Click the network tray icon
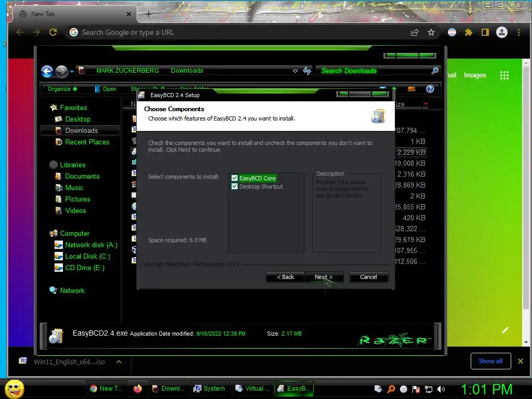The width and height of the screenshot is (532, 399). point(429,389)
